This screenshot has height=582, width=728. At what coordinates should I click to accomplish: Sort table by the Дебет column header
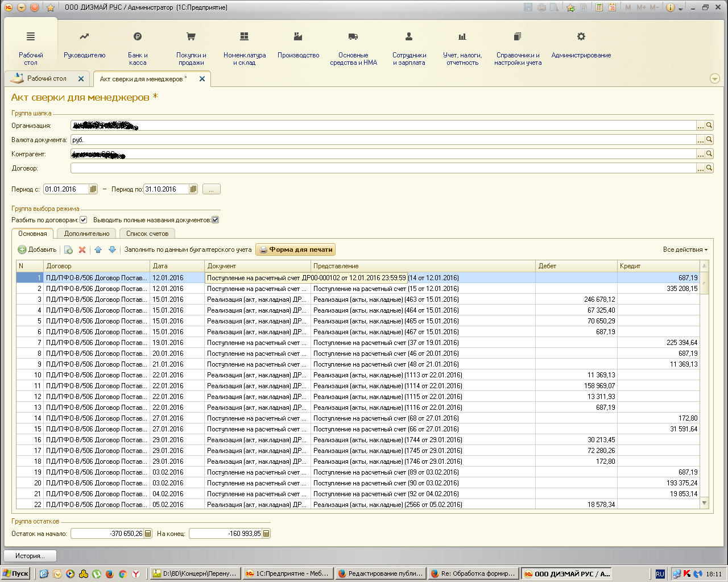(x=577, y=266)
